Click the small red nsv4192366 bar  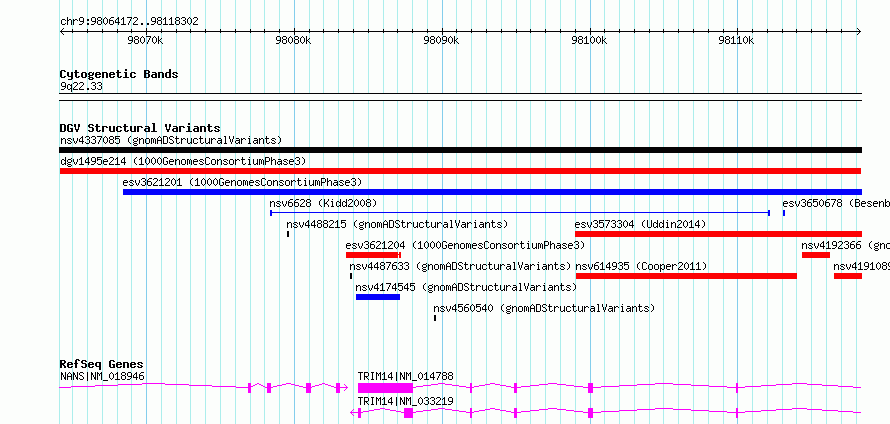click(x=816, y=255)
